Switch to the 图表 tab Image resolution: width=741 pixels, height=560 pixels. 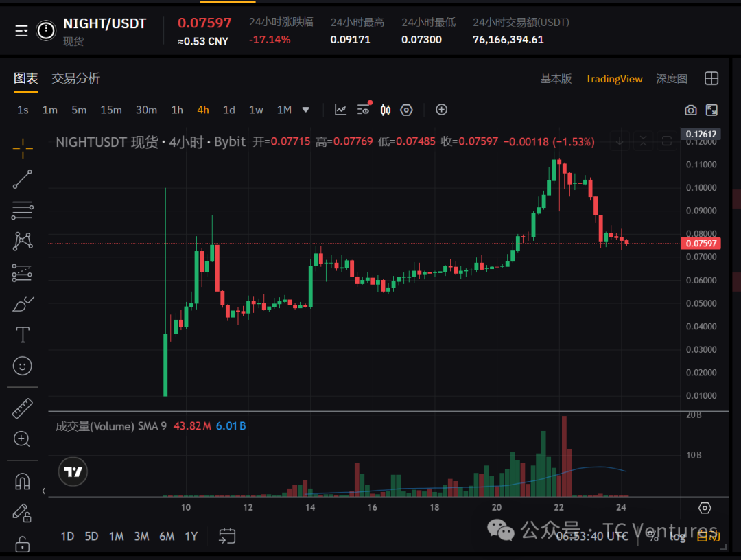pyautogui.click(x=25, y=78)
